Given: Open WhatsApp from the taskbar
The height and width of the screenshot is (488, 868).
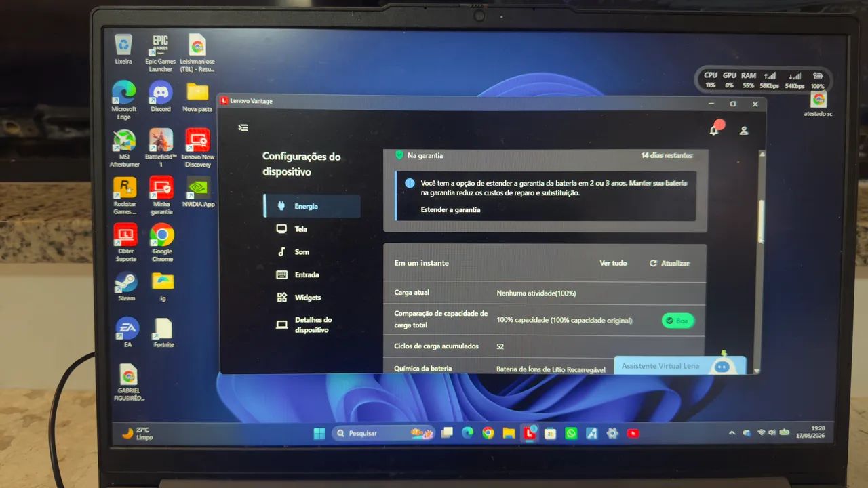Looking at the screenshot, I should pos(571,433).
